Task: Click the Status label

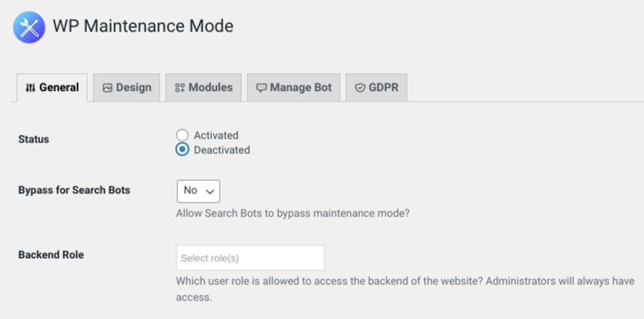Action: click(x=34, y=139)
